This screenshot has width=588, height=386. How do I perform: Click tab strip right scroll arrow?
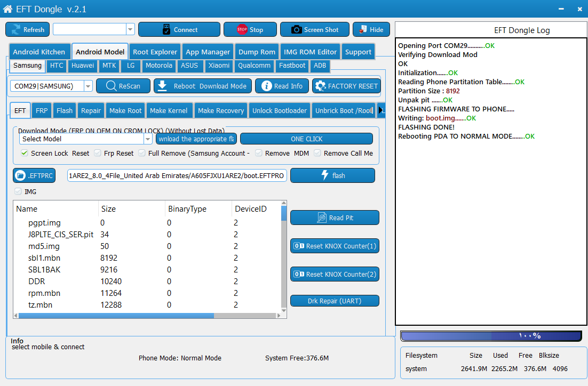click(381, 110)
